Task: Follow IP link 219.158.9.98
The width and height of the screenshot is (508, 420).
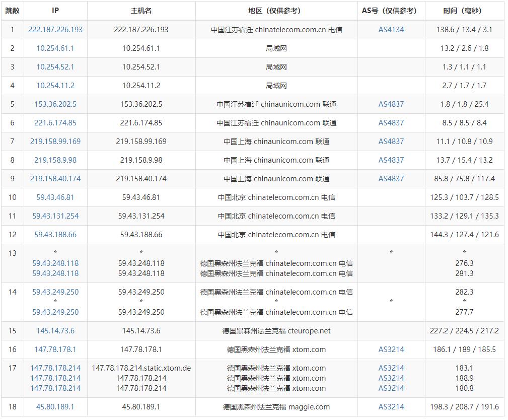Action: click(x=55, y=160)
